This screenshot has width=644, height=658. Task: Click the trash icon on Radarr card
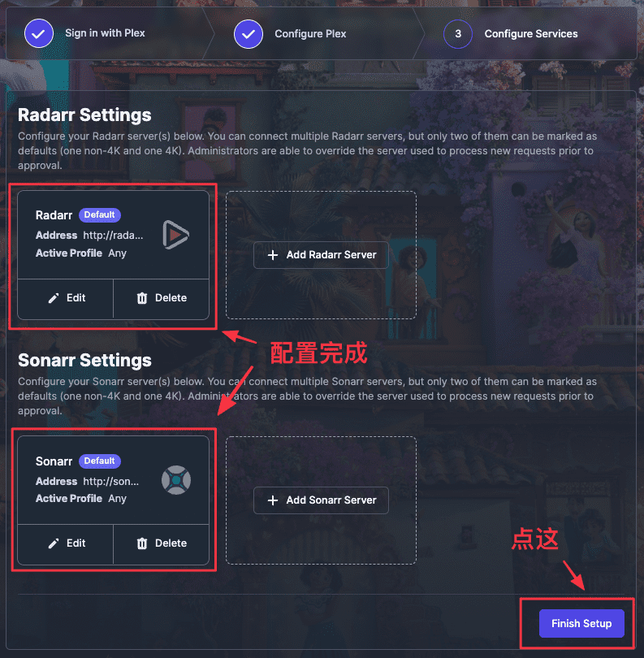(142, 298)
